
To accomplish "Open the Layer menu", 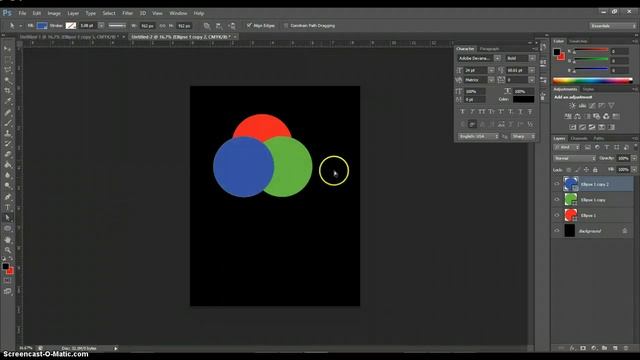I will click(x=73, y=13).
